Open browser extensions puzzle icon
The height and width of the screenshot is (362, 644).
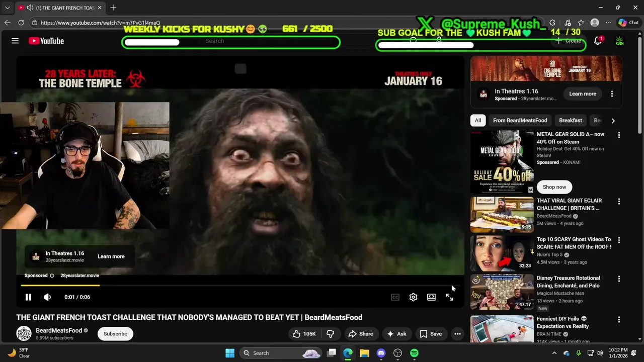pyautogui.click(x=552, y=23)
